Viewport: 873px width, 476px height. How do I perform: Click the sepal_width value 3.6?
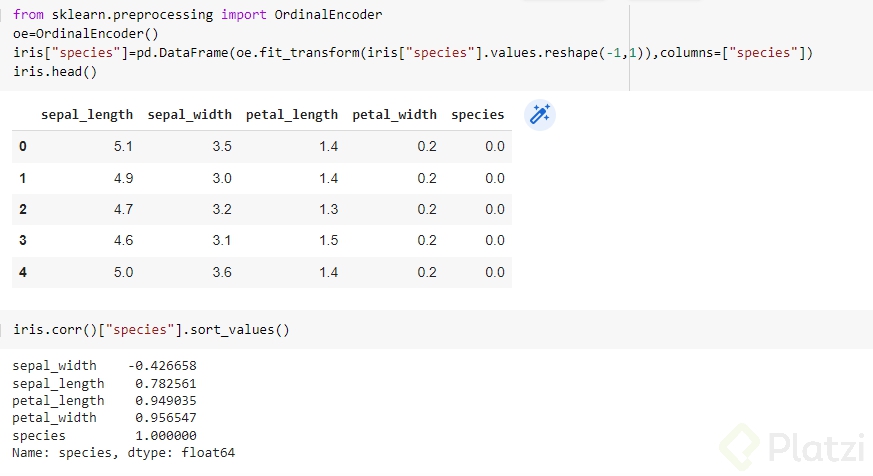click(222, 272)
